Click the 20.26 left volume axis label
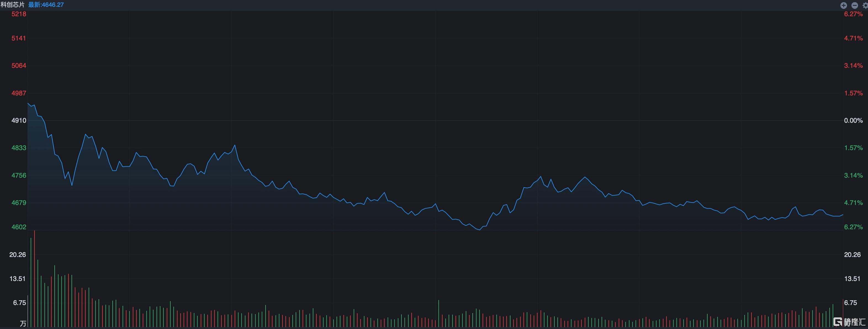Viewport: 868px width, 329px height. click(17, 254)
